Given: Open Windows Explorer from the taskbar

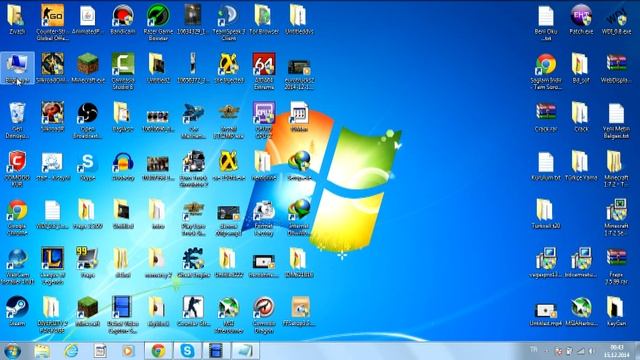Looking at the screenshot, I should point(42,351).
